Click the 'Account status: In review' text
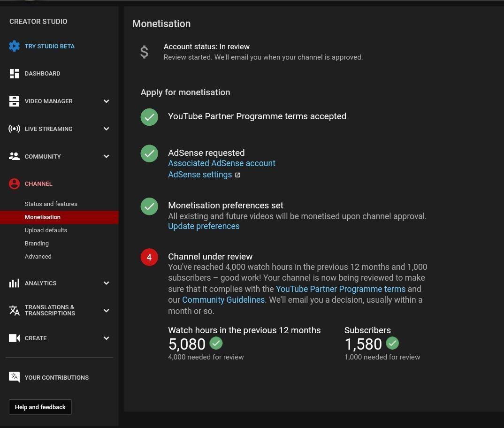Image resolution: width=504 pixels, height=428 pixels. pyautogui.click(x=206, y=46)
